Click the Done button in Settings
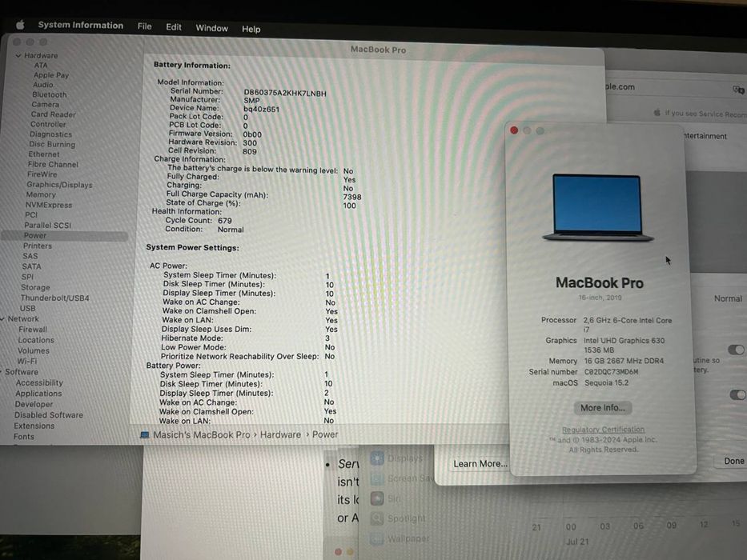 click(733, 461)
